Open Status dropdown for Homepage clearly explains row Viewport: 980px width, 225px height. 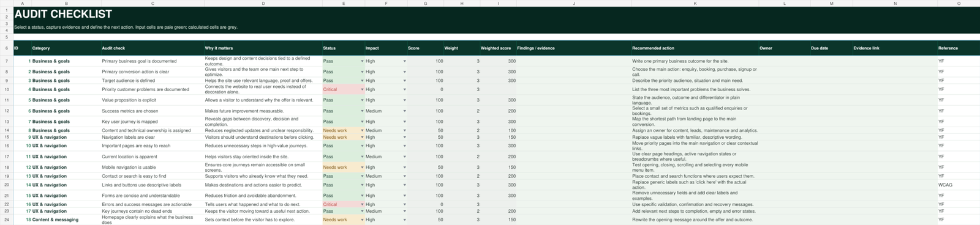pos(362,219)
